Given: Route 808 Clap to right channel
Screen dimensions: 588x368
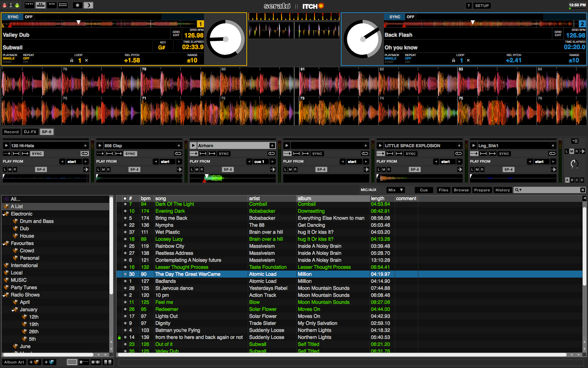Looking at the screenshot, I should [108, 169].
